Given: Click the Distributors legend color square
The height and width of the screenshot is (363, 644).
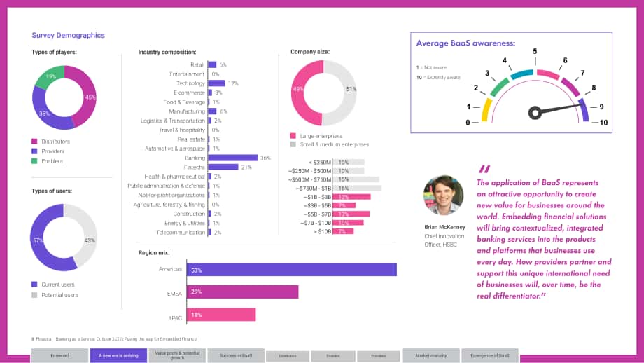Looking at the screenshot, I should (34, 142).
